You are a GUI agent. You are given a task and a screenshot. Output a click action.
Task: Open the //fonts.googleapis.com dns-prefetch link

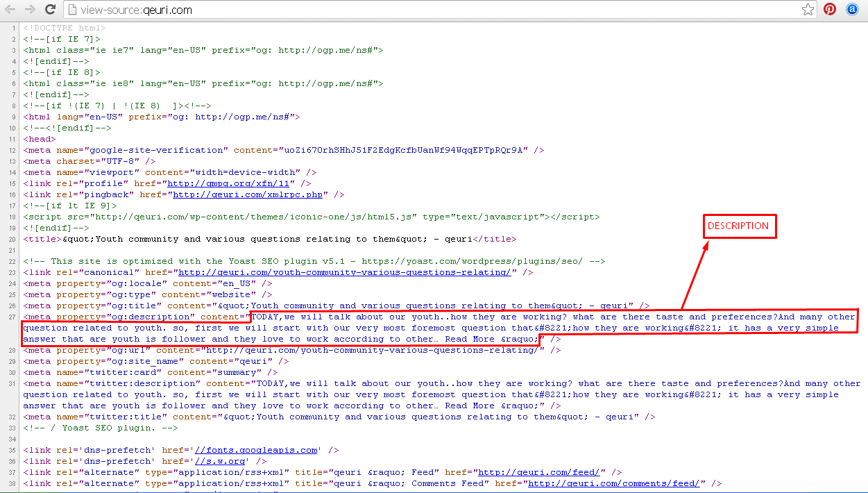[256, 450]
